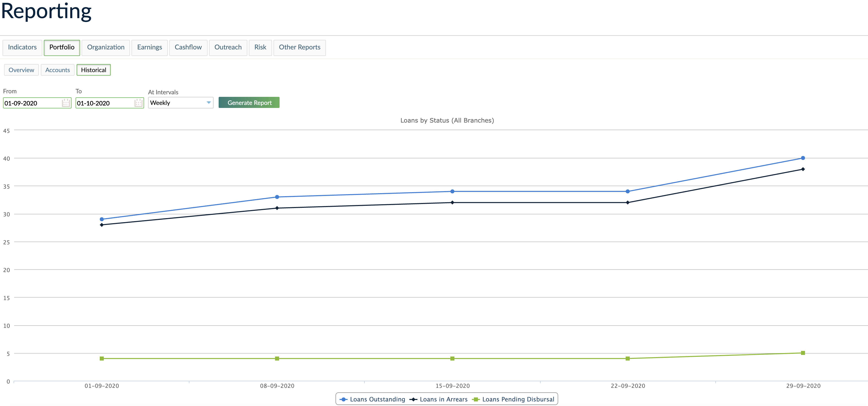Switch to the Indicators tab
The height and width of the screenshot is (406, 868).
[x=22, y=47]
